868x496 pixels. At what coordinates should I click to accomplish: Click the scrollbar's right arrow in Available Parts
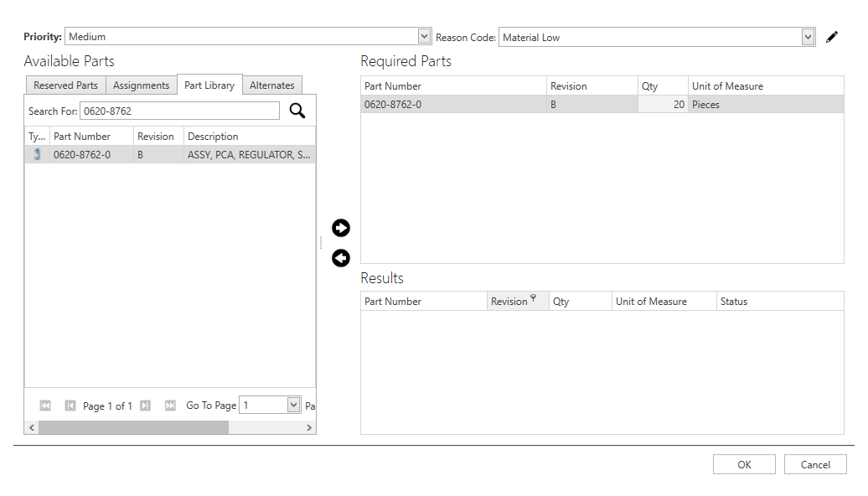(x=309, y=427)
